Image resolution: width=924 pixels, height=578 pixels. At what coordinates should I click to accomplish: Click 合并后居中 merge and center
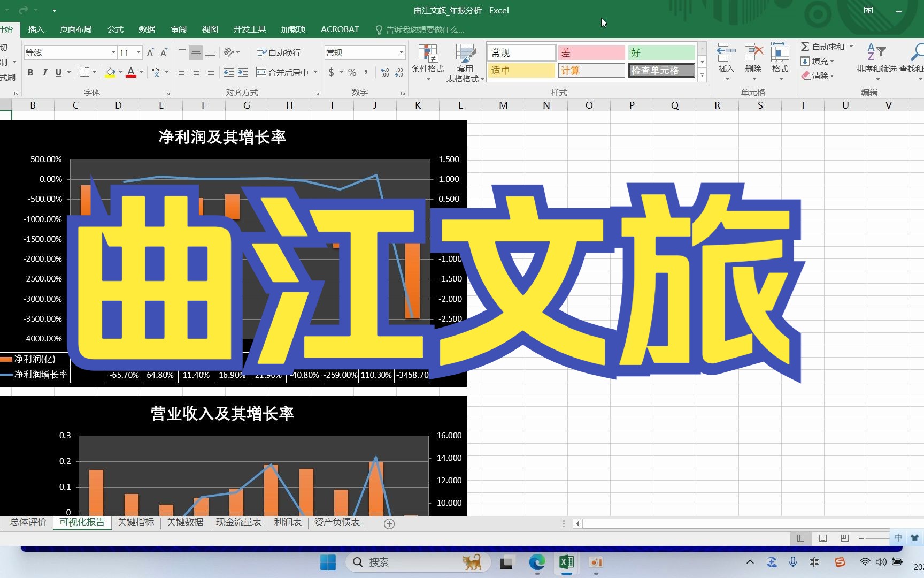point(283,72)
